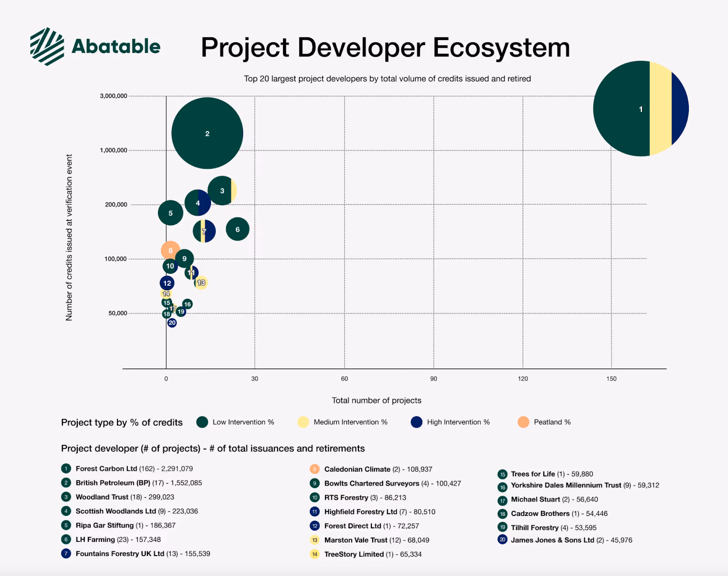This screenshot has height=576, width=728.
Task: Click 'Yorkshire Dales Millennium Trust' legend text
Action: [566, 485]
